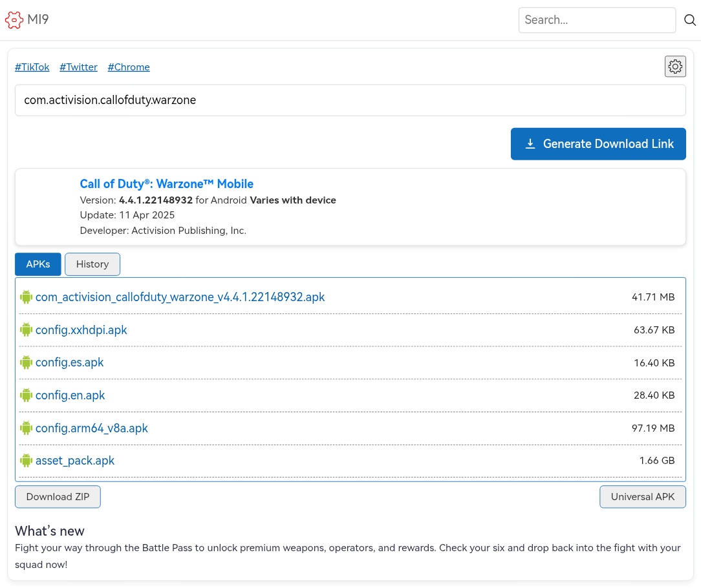Select the 16.40 KB size value
The image size is (701, 588).
point(654,362)
